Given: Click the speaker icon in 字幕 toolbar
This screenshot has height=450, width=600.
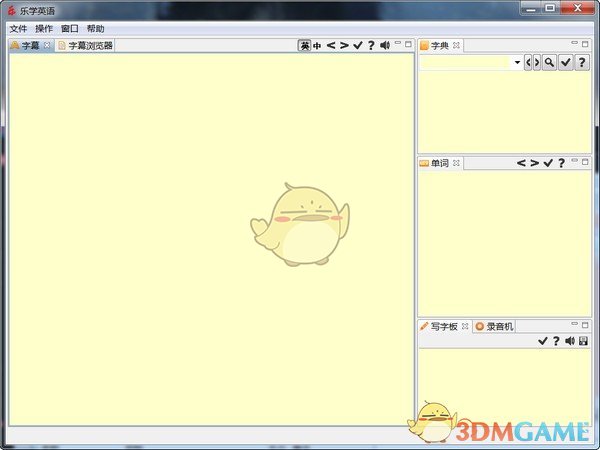Looking at the screenshot, I should 384,45.
